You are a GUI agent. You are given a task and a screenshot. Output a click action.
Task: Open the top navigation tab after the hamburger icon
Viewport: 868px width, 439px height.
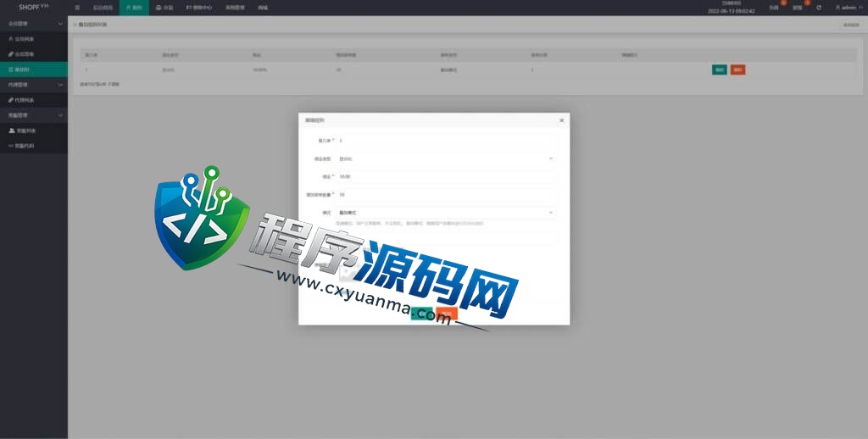pos(103,8)
